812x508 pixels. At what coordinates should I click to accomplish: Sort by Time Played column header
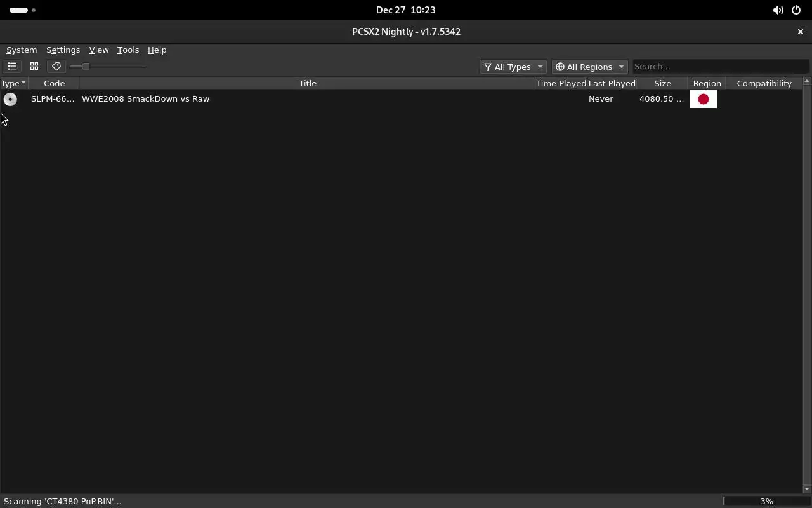pos(561,83)
